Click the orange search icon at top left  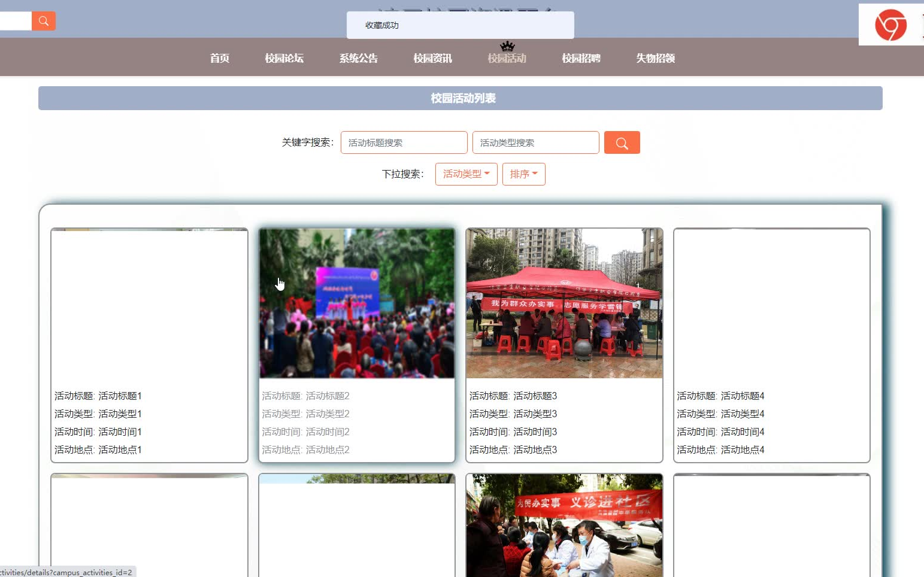[43, 21]
